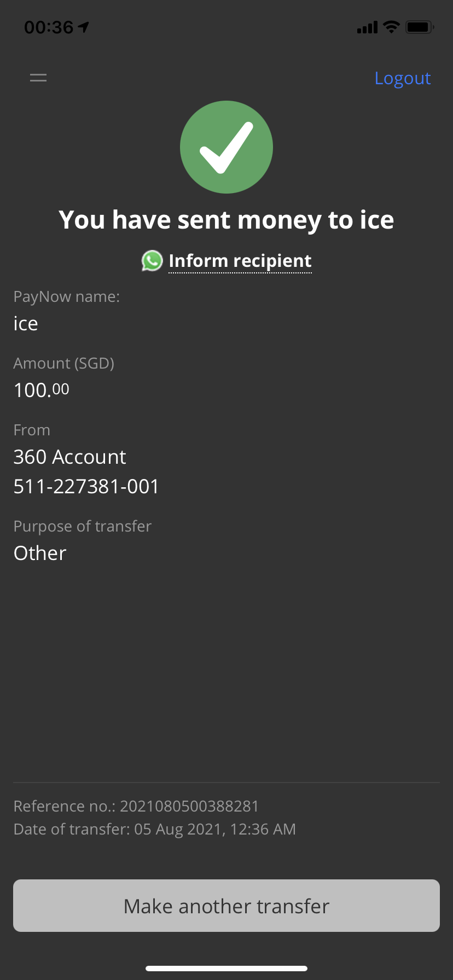Open the hamburger menu icon
This screenshot has width=453, height=980.
tap(38, 78)
